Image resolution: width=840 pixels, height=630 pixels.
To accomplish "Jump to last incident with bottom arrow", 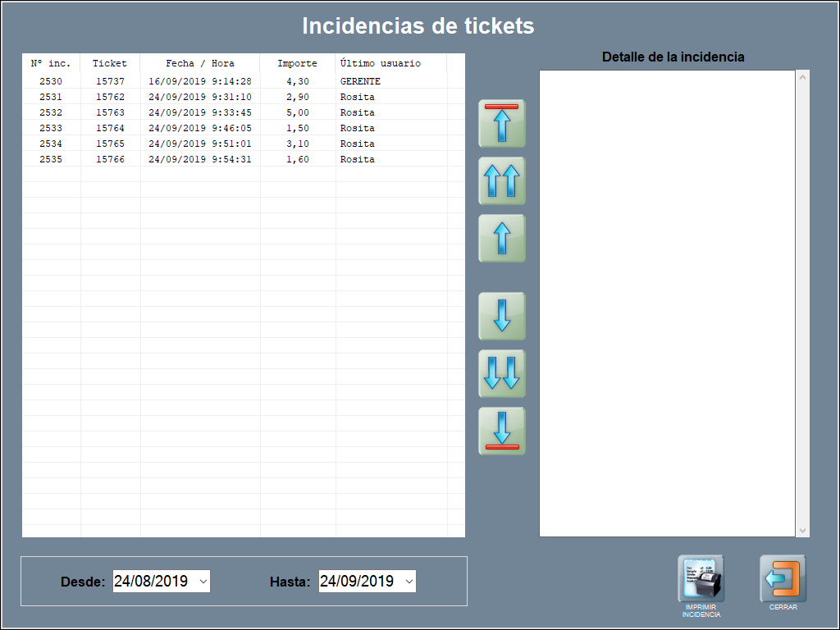I will coord(502,431).
